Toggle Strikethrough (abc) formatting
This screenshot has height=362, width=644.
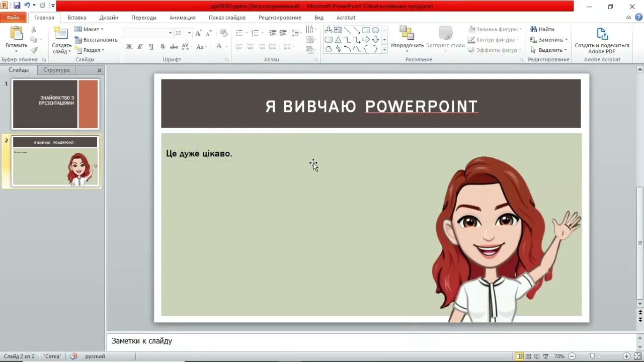point(174,47)
